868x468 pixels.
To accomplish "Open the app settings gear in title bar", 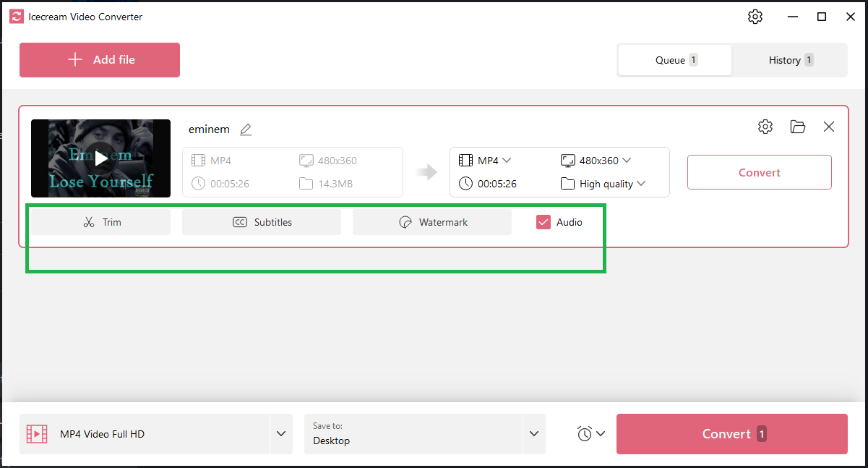I will tap(755, 17).
